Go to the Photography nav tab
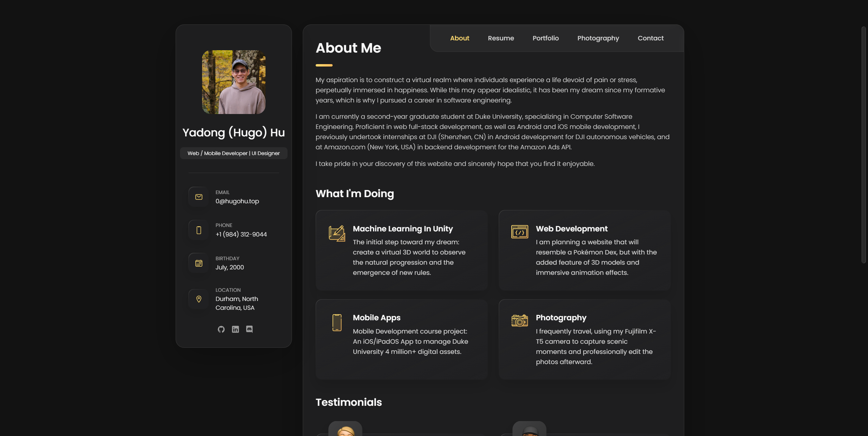868x436 pixels. click(x=598, y=38)
